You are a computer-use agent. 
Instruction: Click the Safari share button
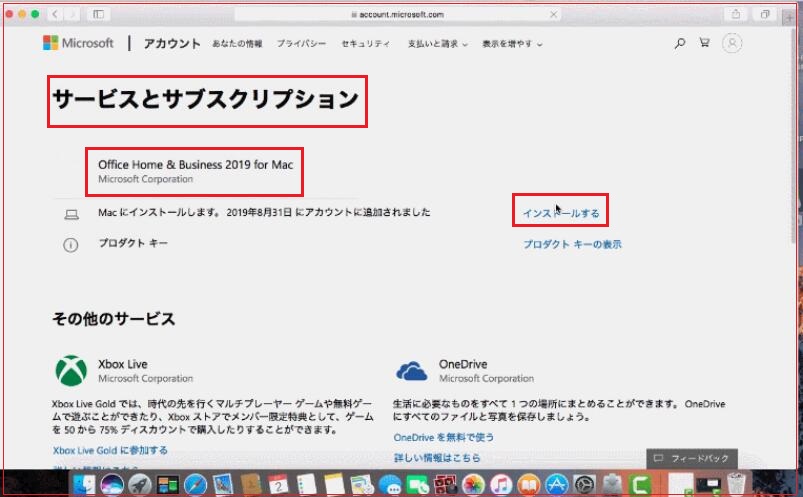click(736, 14)
